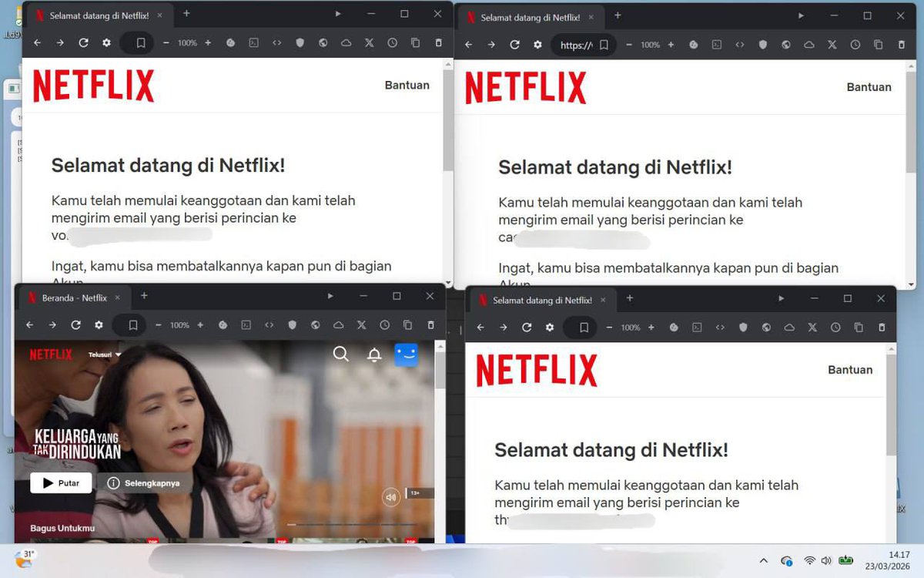Click Netflix logo in Beranda window
This screenshot has width=924, height=578.
click(51, 355)
